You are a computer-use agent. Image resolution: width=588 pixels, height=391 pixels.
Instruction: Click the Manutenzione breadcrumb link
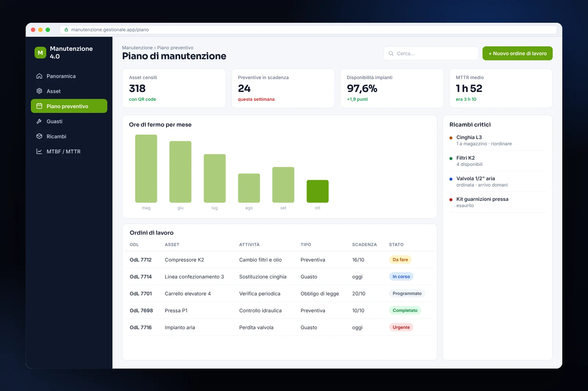pos(137,48)
